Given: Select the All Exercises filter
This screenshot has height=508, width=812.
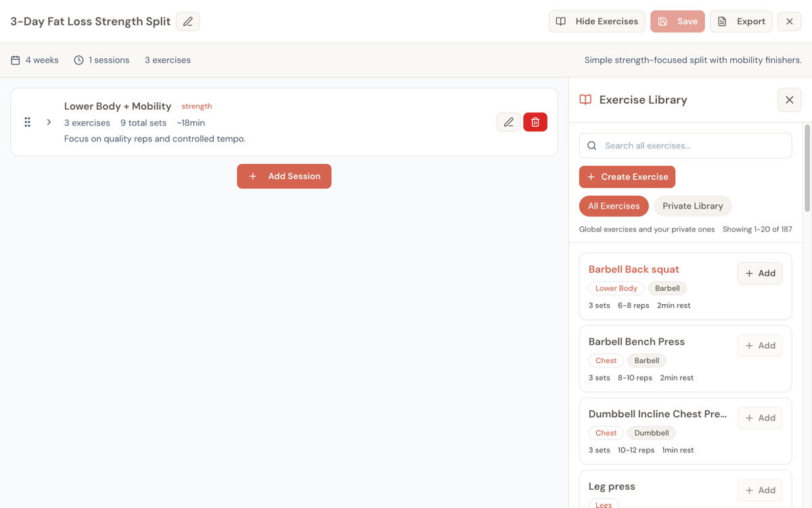Looking at the screenshot, I should click(x=614, y=206).
